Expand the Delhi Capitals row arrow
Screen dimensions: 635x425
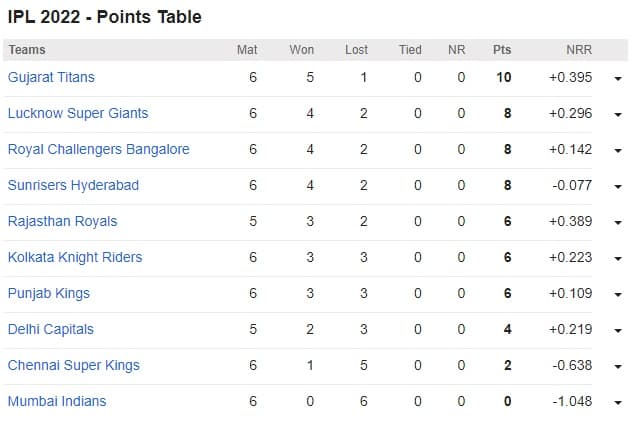[618, 331]
